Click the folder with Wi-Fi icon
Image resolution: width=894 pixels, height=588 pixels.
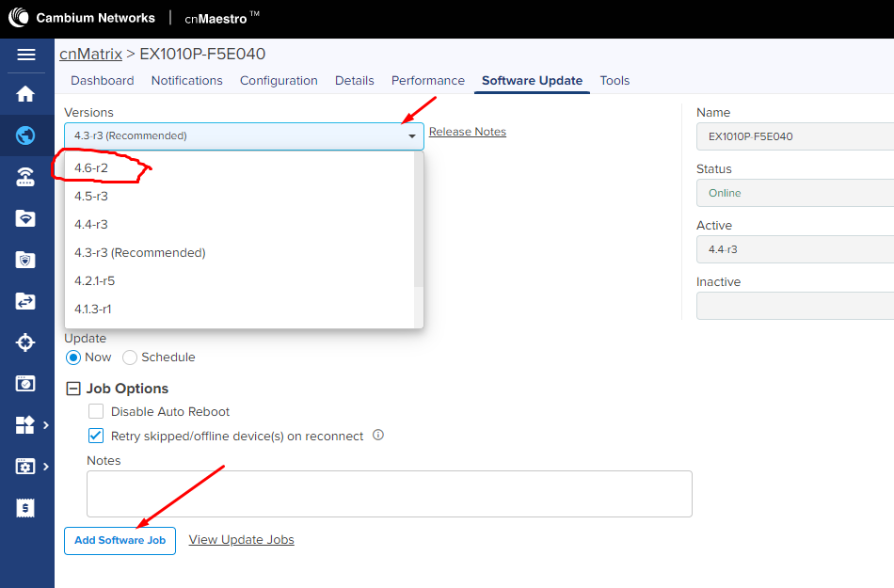(26, 218)
